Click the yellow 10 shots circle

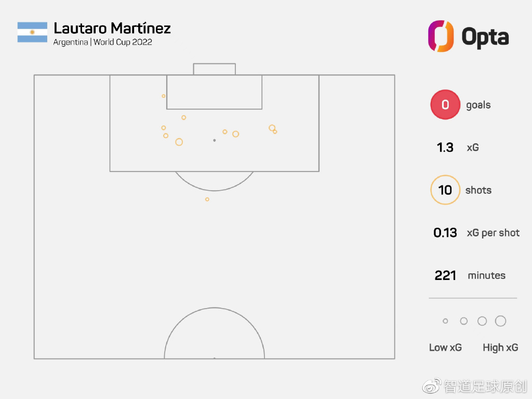click(x=445, y=190)
